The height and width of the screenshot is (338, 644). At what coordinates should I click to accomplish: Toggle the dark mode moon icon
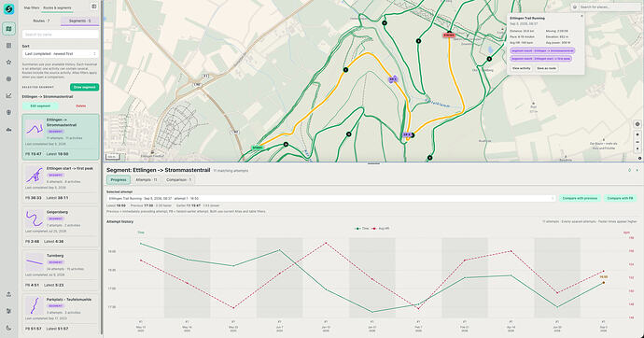click(8, 328)
